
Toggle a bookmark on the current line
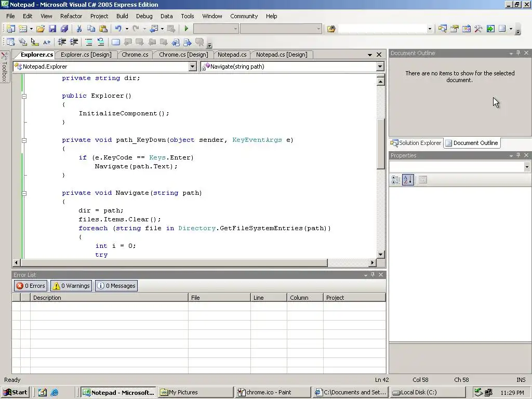(x=116, y=42)
